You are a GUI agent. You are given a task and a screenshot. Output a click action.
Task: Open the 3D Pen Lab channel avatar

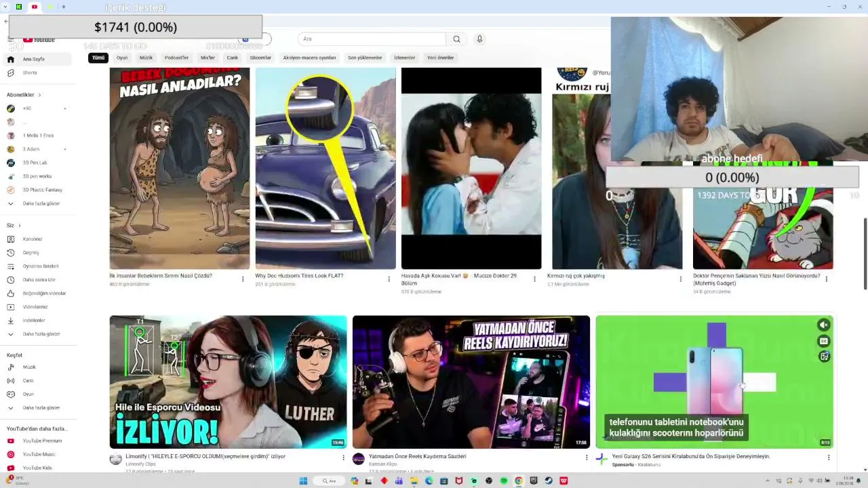(10, 163)
